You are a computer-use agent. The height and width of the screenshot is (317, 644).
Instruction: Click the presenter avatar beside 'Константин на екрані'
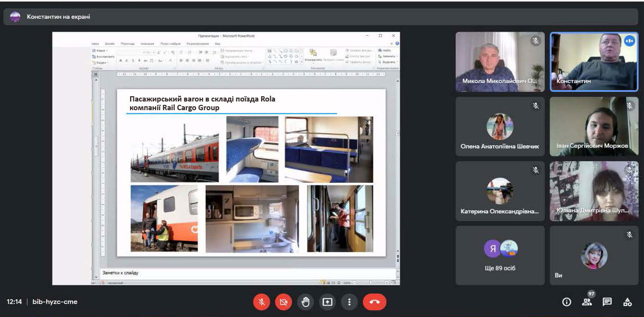tap(15, 17)
